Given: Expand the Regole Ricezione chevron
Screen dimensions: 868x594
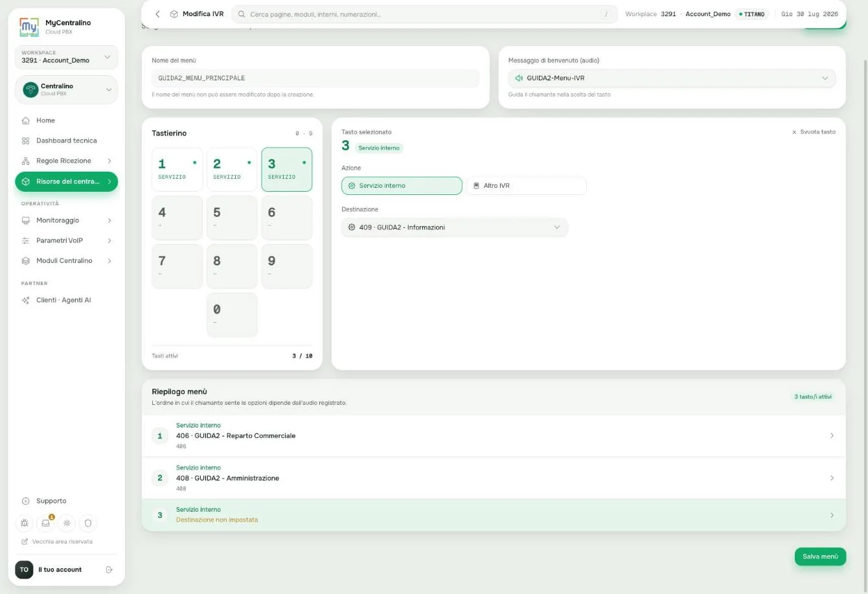Looking at the screenshot, I should pos(109,161).
